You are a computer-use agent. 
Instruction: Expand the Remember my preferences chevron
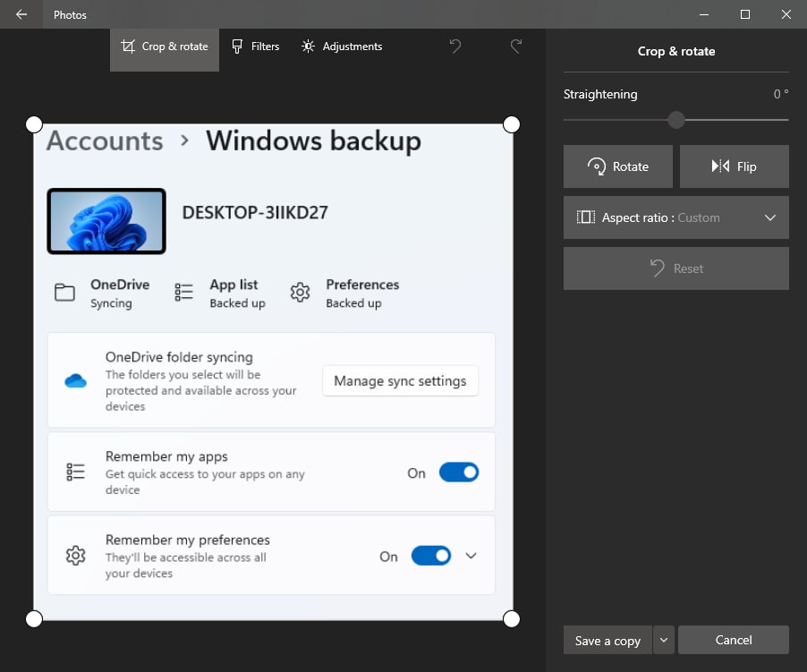click(x=471, y=556)
